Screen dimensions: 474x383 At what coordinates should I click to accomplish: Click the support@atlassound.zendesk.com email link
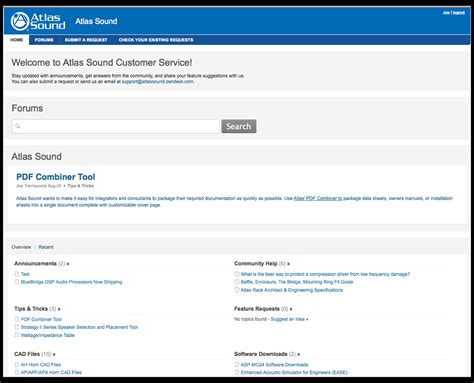[157, 81]
